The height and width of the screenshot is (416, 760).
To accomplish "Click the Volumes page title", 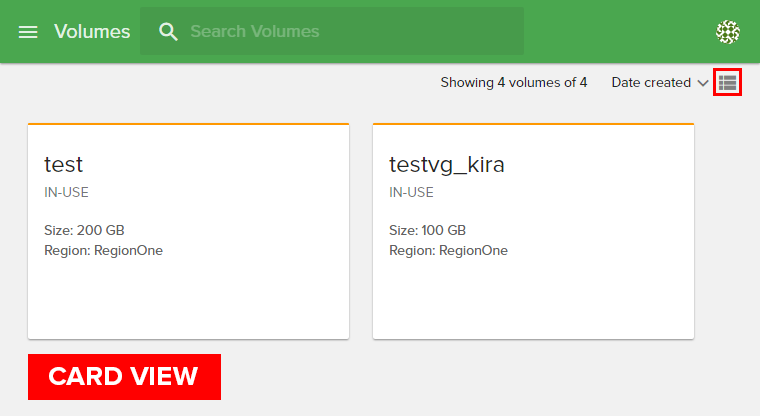I will coord(92,32).
